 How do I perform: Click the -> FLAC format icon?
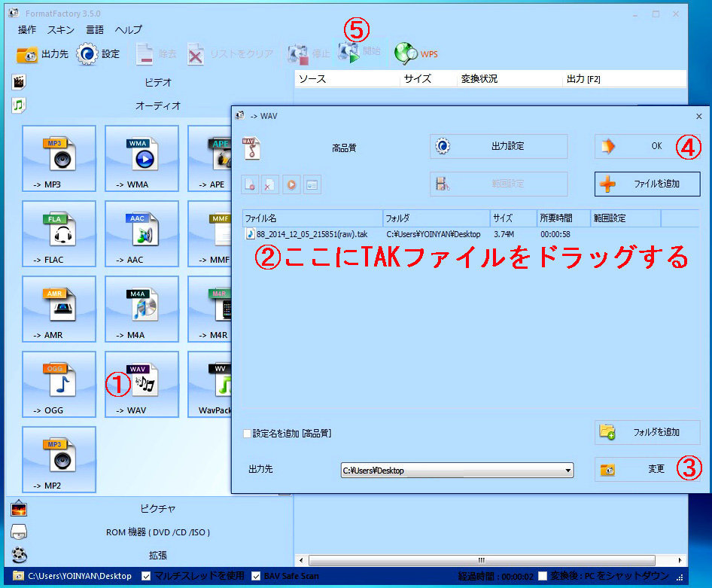pos(59,233)
